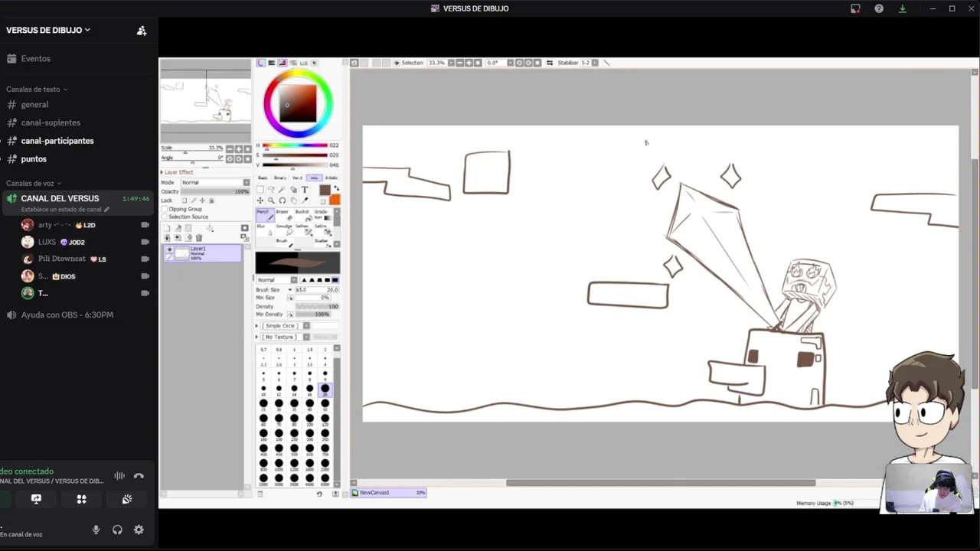Open the canvas zoom percentage dropdown
The width and height of the screenshot is (980, 551).
click(x=451, y=63)
